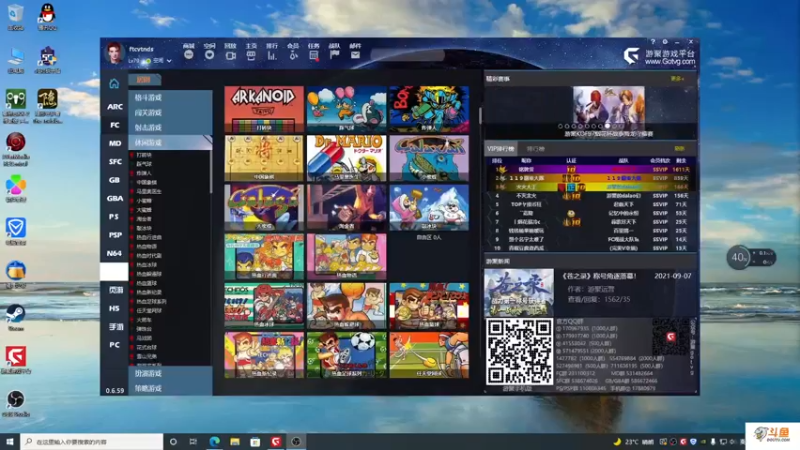The height and width of the screenshot is (450, 800).
Task: Open the 回放 replay camera icon
Action: pos(231,55)
